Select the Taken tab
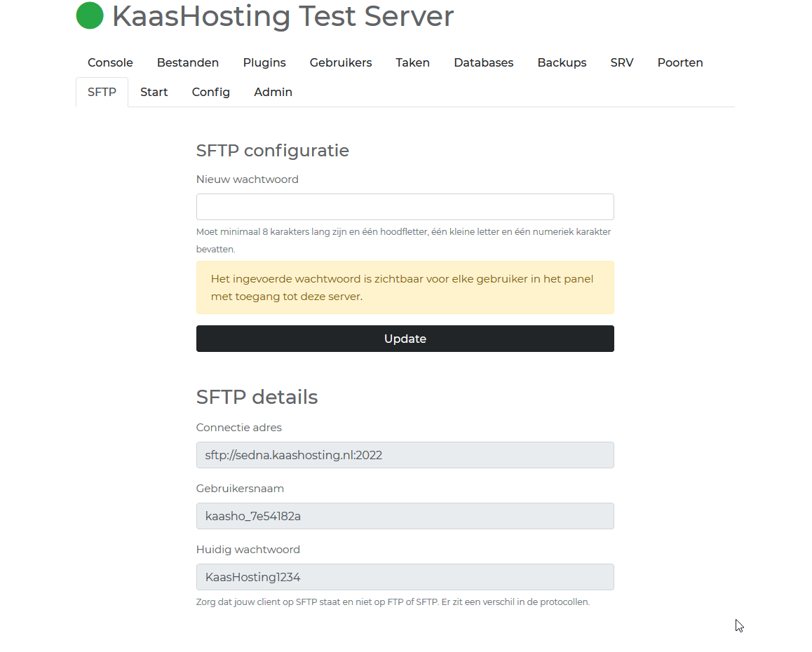This screenshot has height=652, width=812. point(413,62)
